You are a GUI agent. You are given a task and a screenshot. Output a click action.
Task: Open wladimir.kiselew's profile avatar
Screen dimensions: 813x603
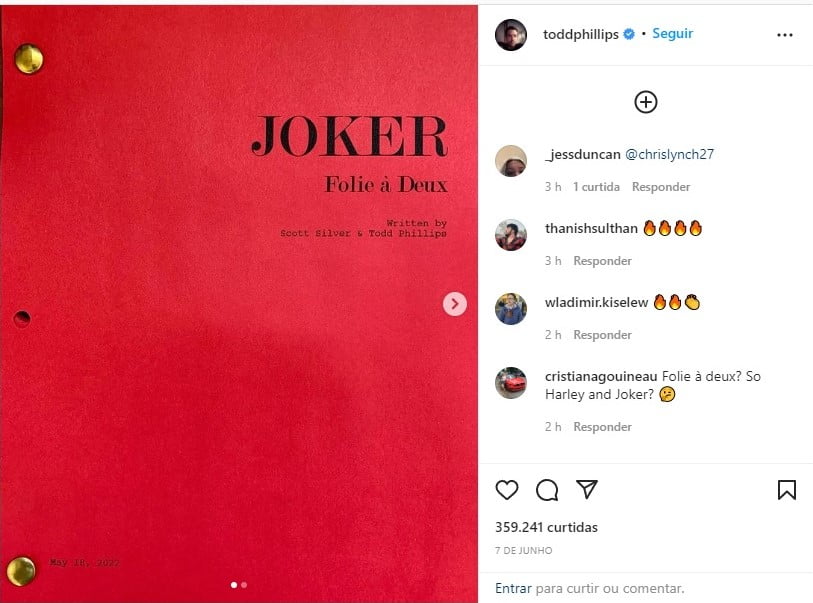(x=511, y=309)
